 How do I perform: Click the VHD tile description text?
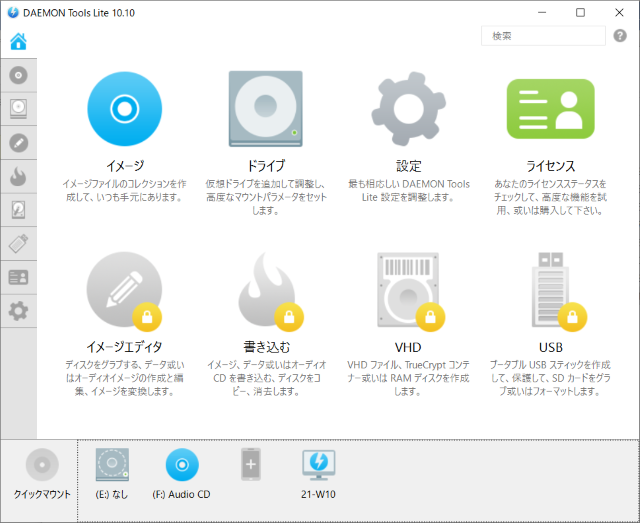(x=408, y=378)
